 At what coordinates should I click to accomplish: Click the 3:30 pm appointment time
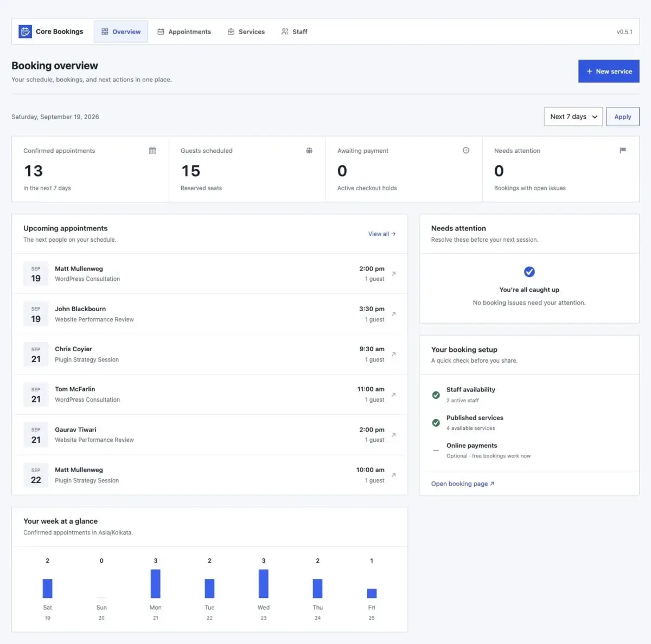coord(372,309)
